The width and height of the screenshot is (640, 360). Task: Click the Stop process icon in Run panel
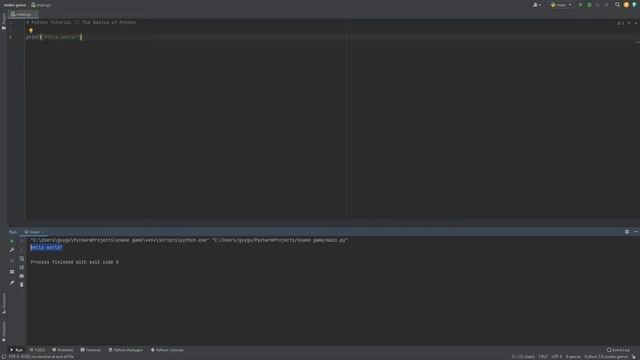point(12,260)
